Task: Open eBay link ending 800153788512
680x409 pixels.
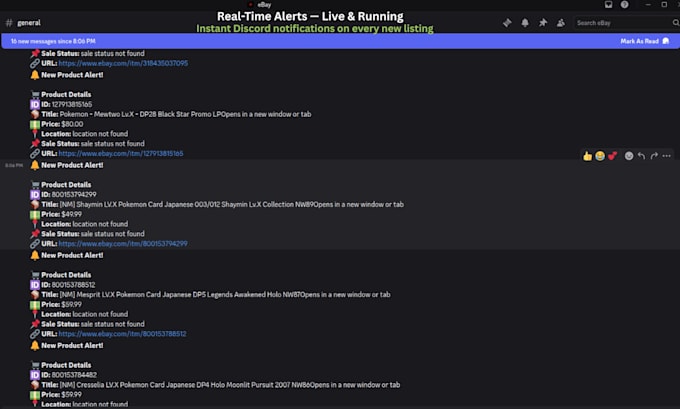Action: click(x=122, y=334)
